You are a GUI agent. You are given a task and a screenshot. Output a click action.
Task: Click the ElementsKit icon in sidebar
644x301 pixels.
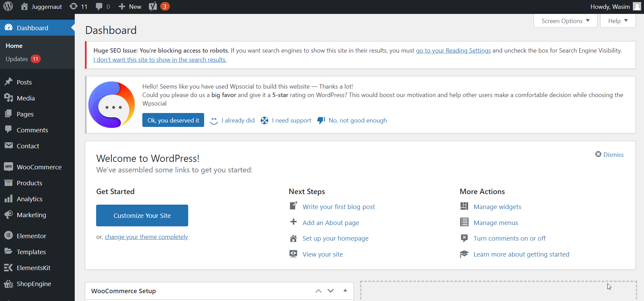point(8,267)
